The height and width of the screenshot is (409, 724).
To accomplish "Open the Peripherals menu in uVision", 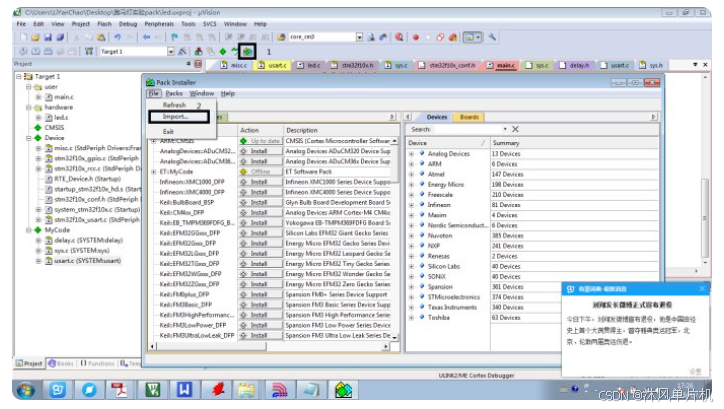I will click(x=159, y=24).
